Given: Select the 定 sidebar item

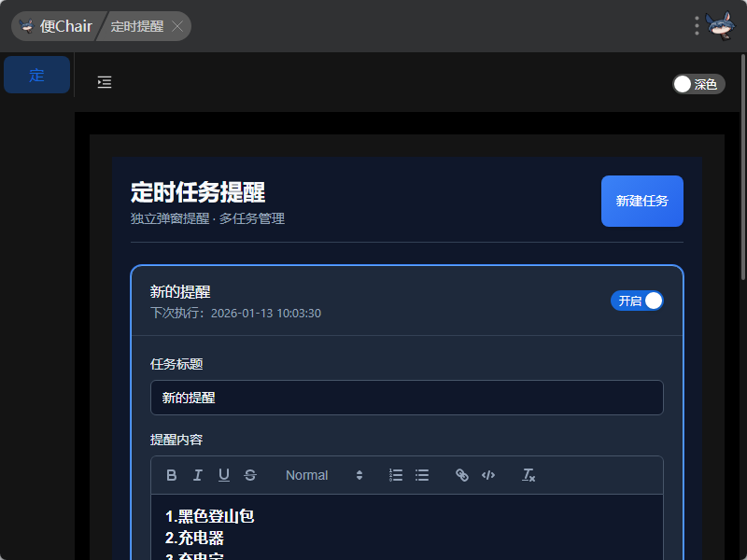Looking at the screenshot, I should click(36, 75).
